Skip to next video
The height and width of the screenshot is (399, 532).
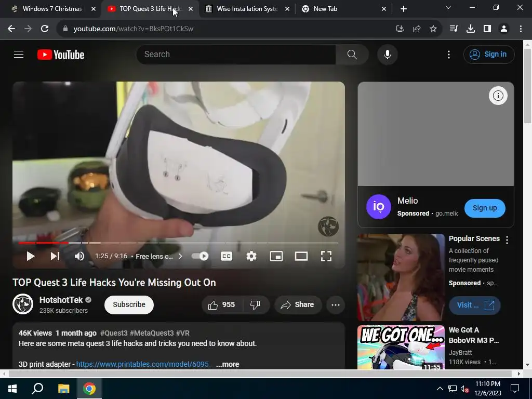[55, 256]
